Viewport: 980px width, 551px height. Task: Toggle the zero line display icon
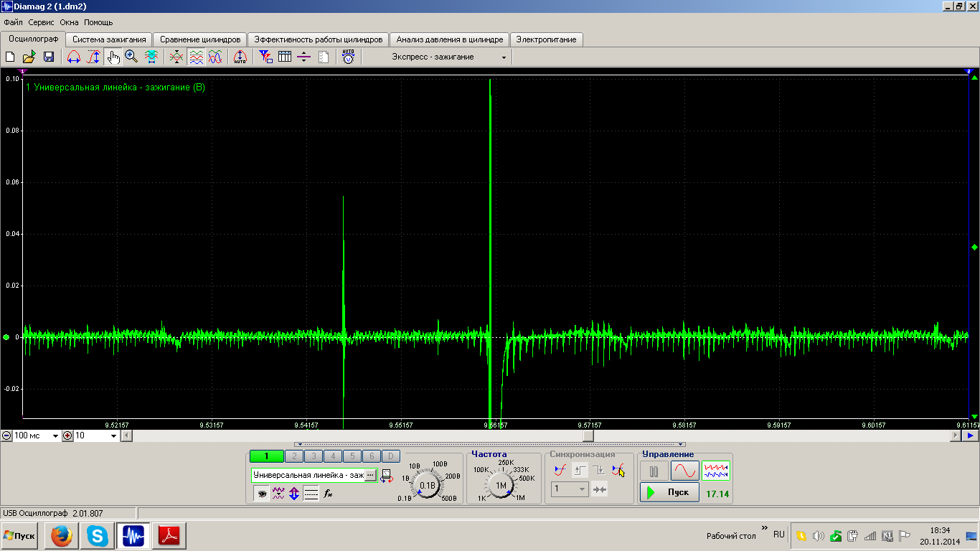[311, 494]
